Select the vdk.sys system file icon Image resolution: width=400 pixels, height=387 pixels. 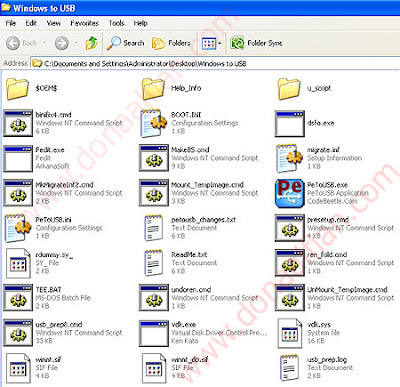290,333
